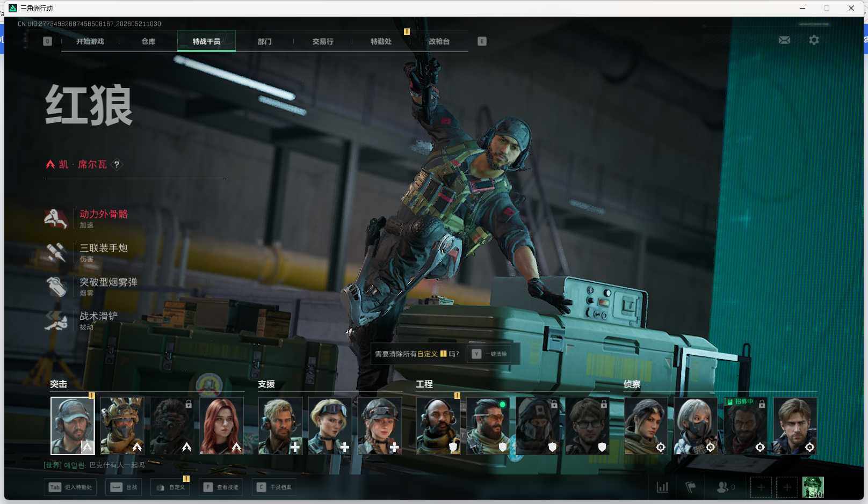Open the 干员档案 button

tap(274, 487)
